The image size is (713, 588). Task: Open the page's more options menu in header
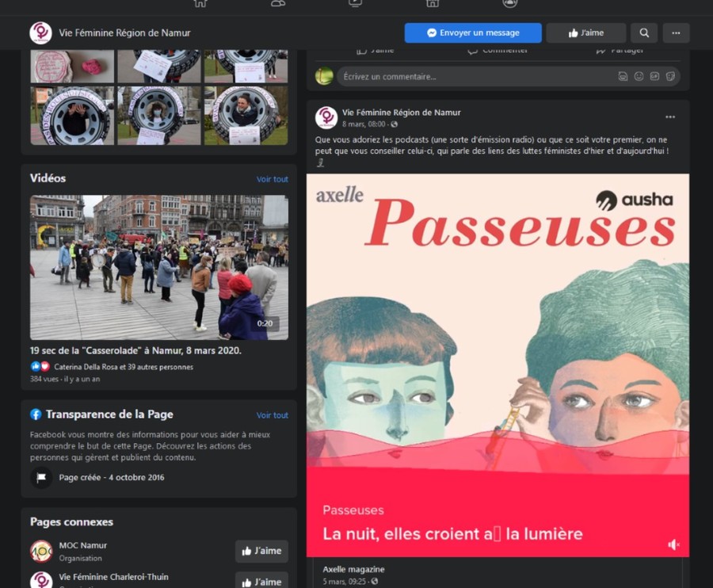(676, 32)
